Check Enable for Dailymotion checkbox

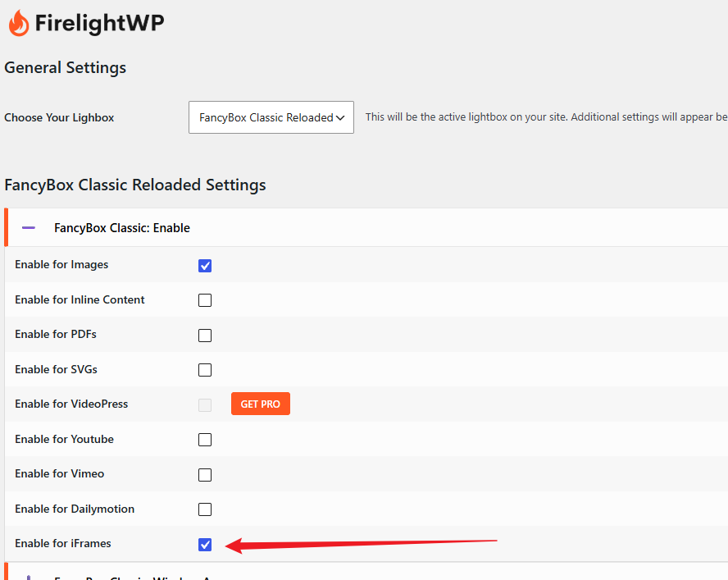pyautogui.click(x=205, y=509)
